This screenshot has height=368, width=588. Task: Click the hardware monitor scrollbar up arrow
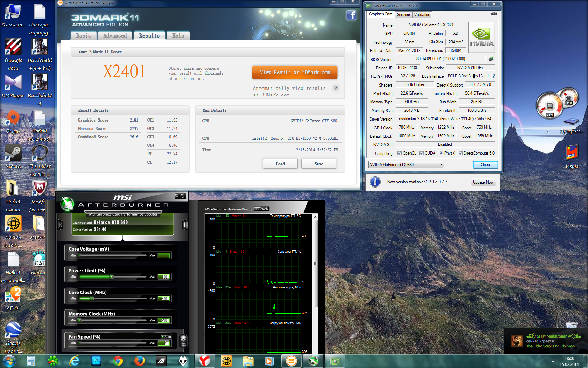point(315,217)
